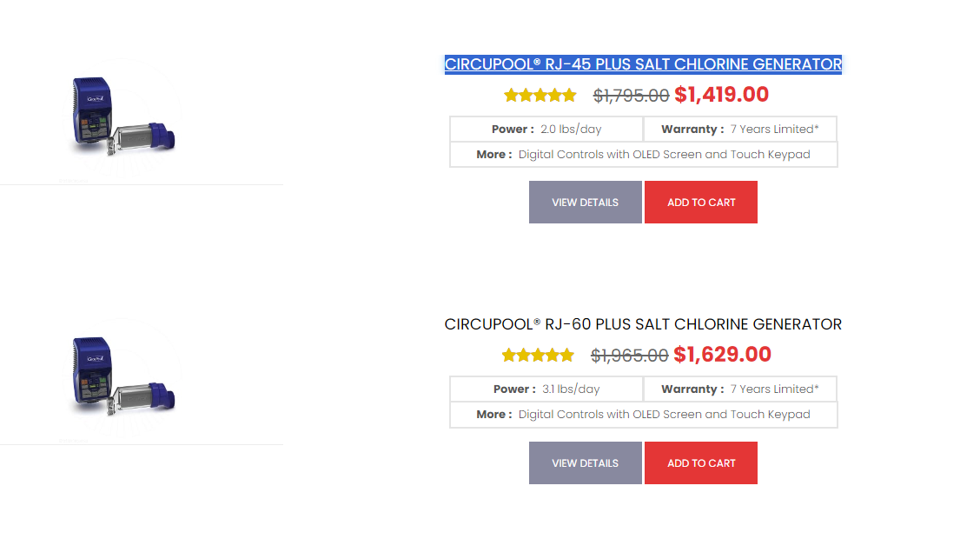
Task: Select the 3.1 lbs/day power spec cell
Action: (x=546, y=389)
